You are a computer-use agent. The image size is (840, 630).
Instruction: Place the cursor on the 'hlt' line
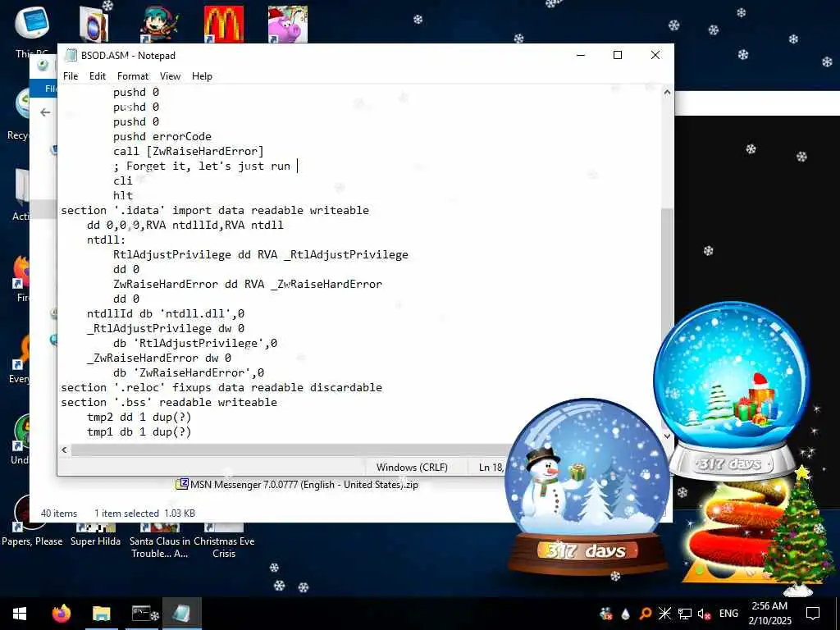tap(123, 195)
